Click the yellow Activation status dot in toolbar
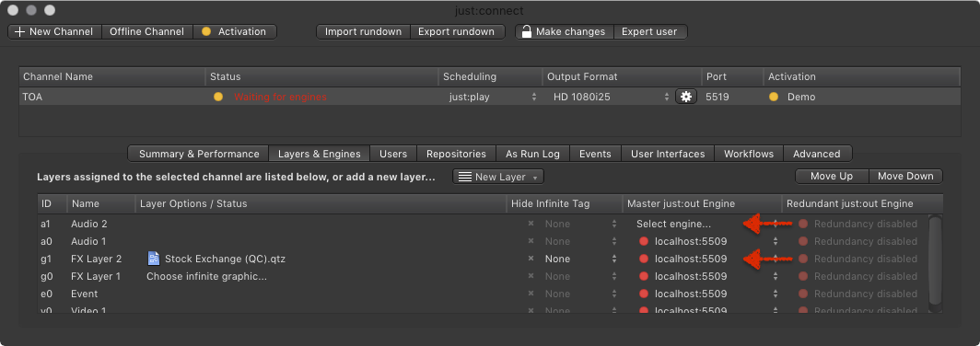 tap(206, 31)
